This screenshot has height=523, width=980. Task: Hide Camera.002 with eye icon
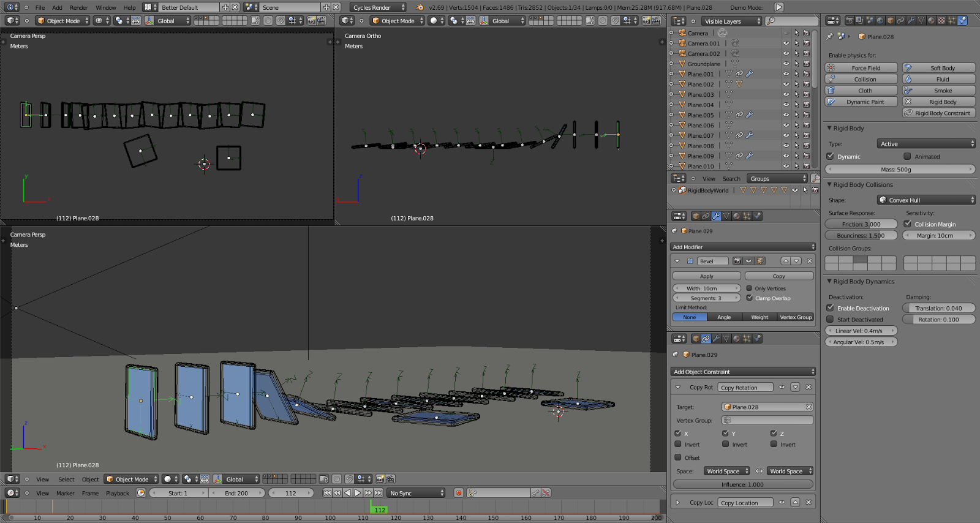786,54
